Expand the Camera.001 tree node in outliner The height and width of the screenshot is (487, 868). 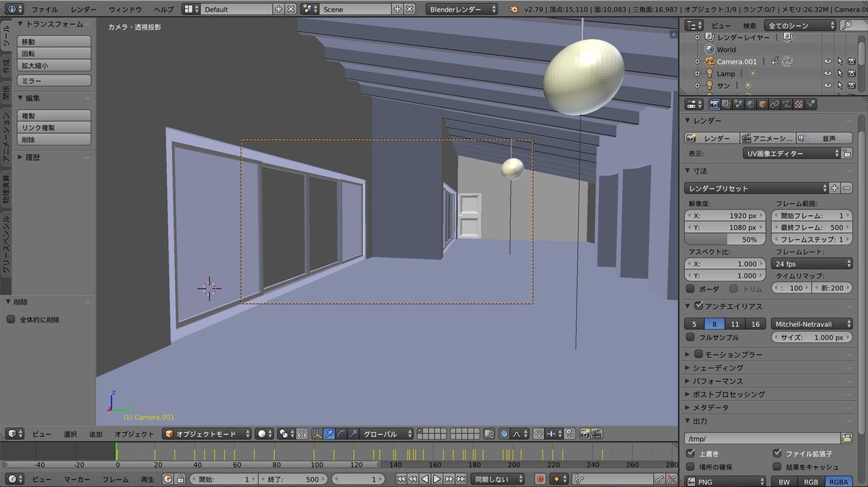click(697, 62)
